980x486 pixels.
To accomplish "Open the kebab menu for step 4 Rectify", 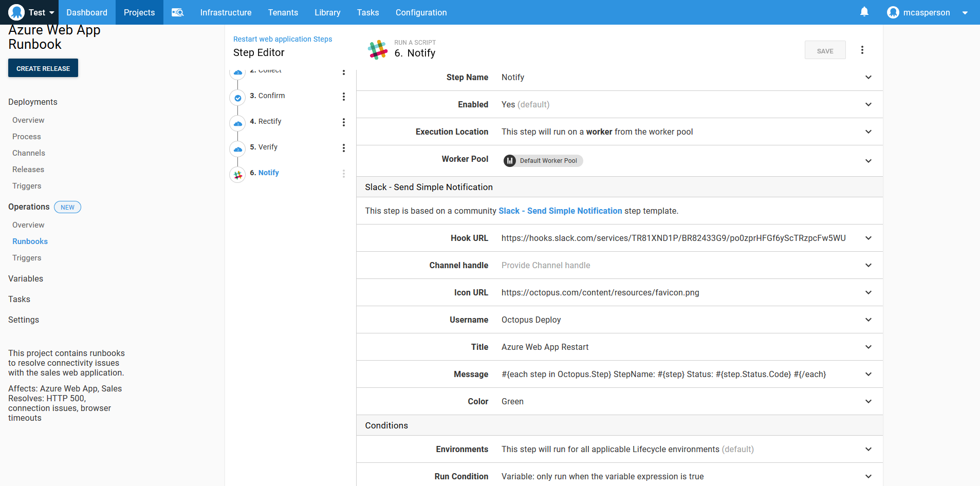I will (x=343, y=122).
